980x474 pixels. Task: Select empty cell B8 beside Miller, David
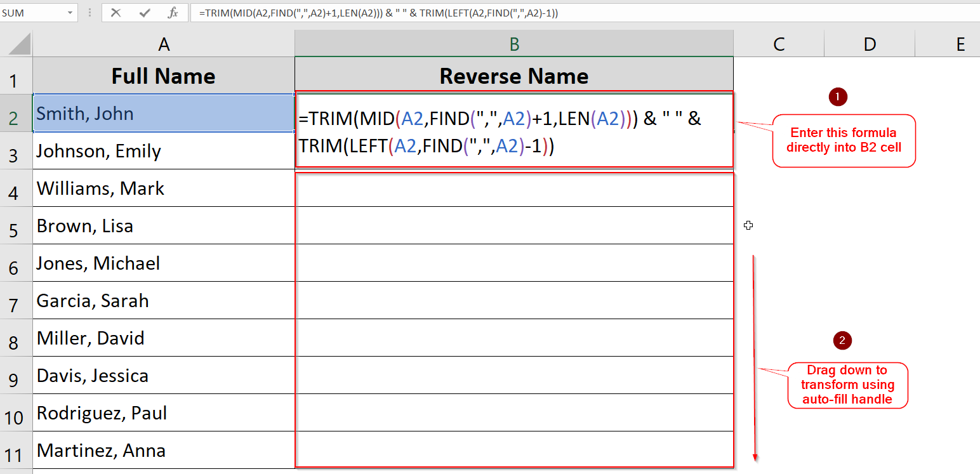point(514,338)
